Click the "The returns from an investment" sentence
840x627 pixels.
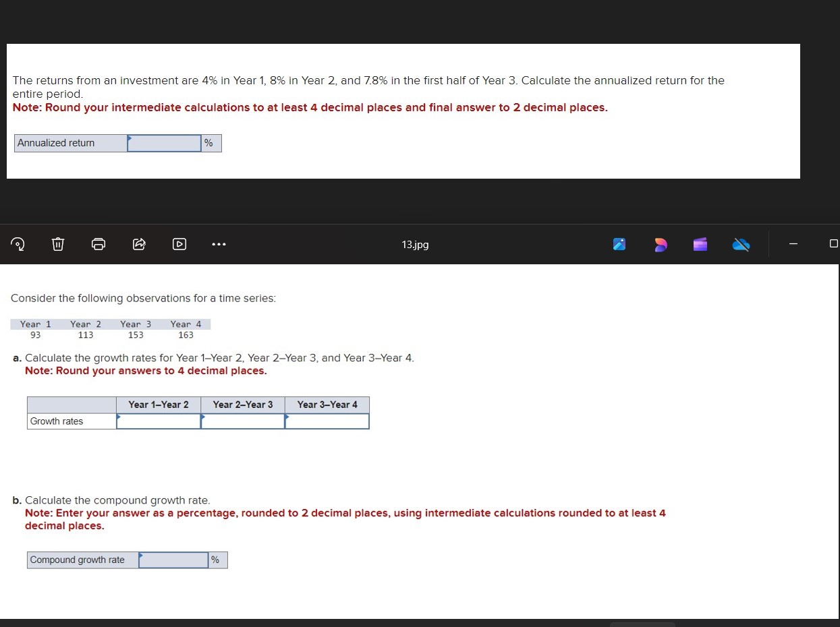368,87
